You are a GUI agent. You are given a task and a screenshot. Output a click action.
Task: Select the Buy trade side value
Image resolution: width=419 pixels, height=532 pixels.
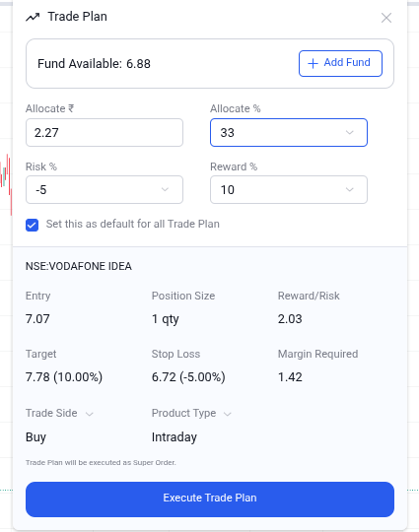[x=35, y=437]
